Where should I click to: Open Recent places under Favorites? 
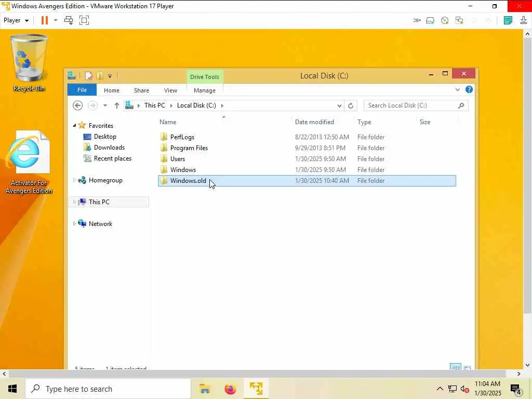(113, 158)
